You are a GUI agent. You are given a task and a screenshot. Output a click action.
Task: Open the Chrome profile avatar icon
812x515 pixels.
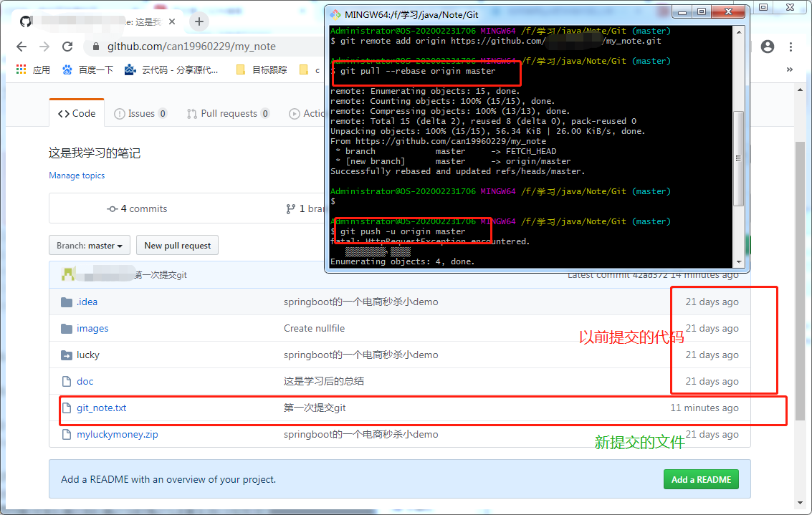[x=768, y=47]
